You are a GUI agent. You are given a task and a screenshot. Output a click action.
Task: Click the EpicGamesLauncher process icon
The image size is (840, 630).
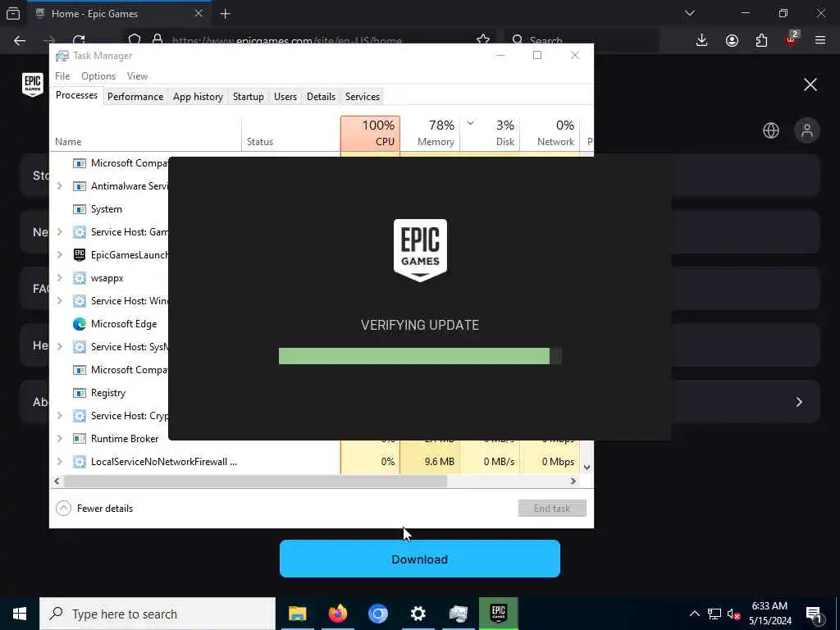coord(80,255)
